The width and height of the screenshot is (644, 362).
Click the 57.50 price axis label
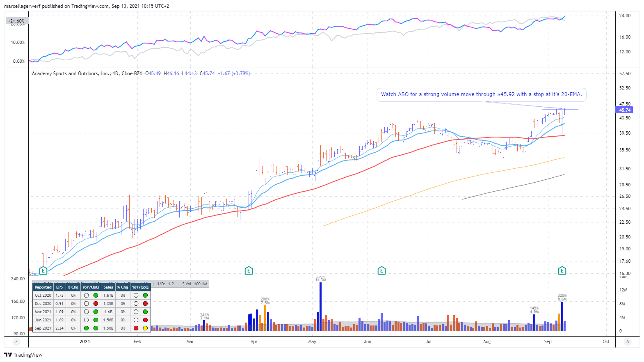click(x=625, y=74)
